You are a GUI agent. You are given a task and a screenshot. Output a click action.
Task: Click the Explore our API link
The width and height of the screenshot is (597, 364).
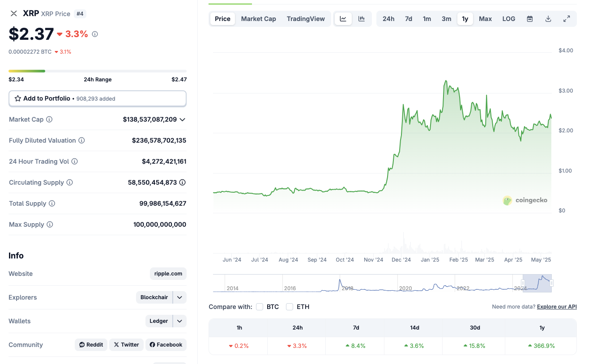pos(557,307)
